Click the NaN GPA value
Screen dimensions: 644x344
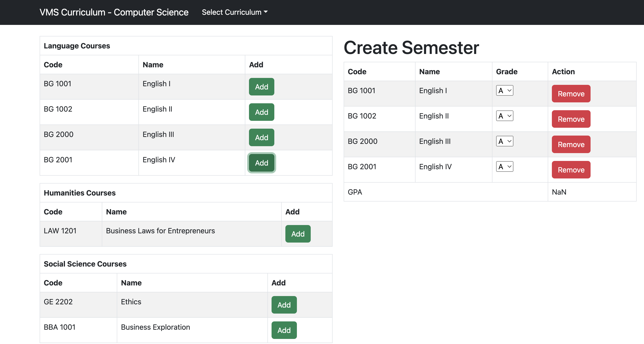point(559,192)
